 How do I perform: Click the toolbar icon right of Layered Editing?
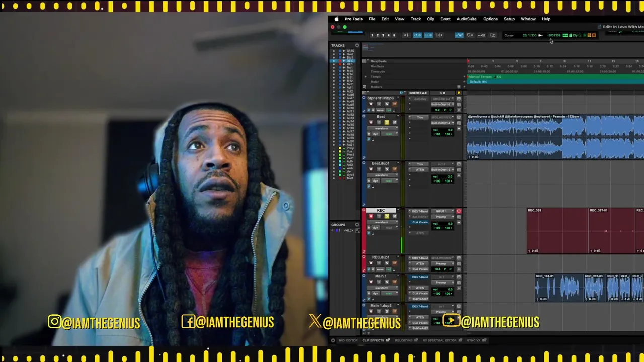coord(493,35)
